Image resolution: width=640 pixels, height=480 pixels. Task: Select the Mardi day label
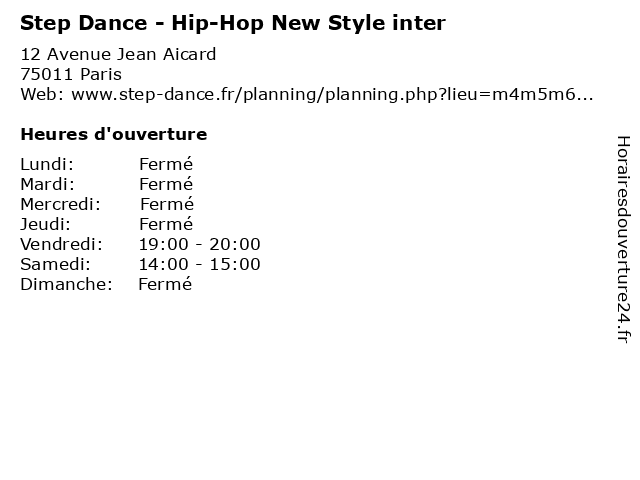click(48, 184)
